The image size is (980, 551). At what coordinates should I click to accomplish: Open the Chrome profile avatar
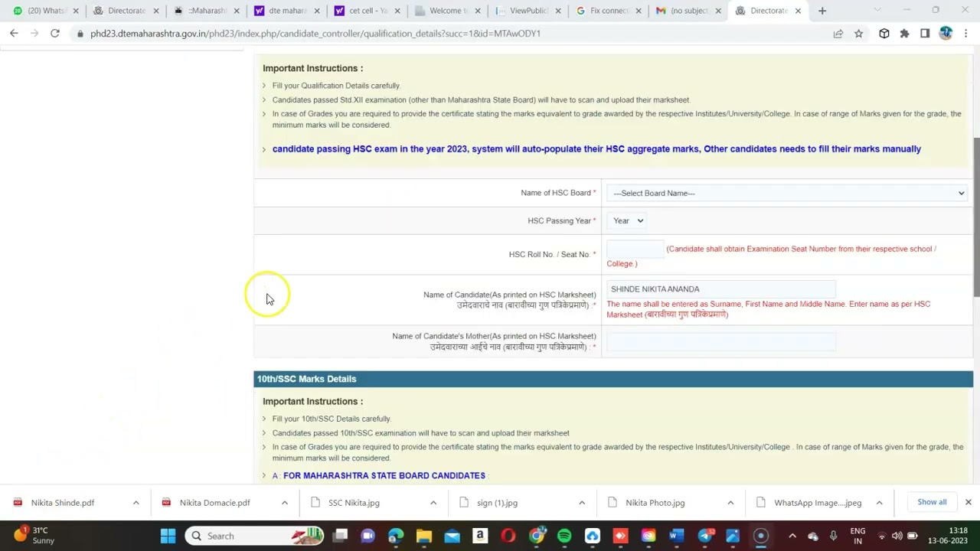(946, 34)
